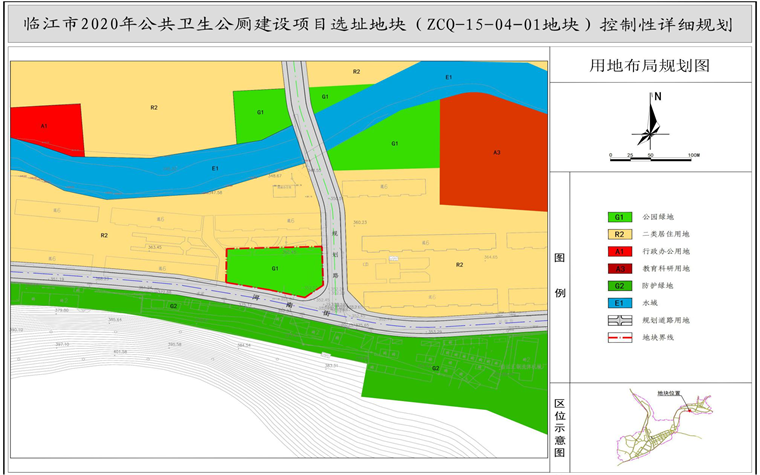Click the R2 residential legend swatch
This screenshot has width=760, height=475.
pos(619,234)
